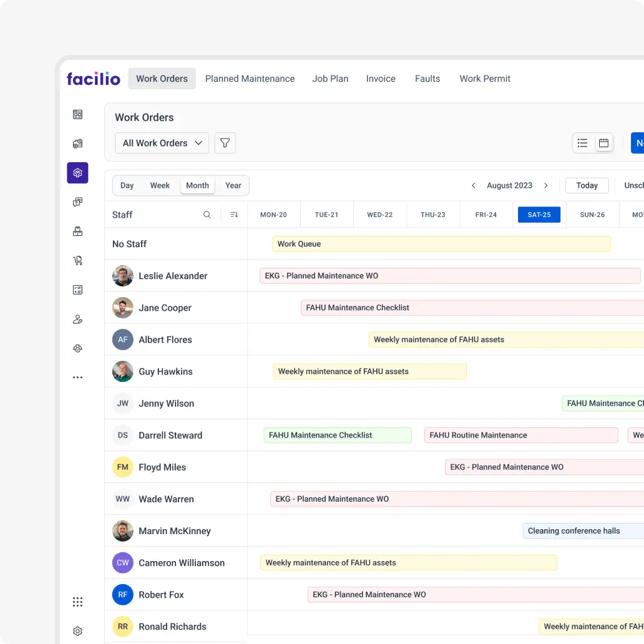This screenshot has height=644, width=644.
Task: Expand more sidebar options via ellipsis
Action: pyautogui.click(x=77, y=377)
